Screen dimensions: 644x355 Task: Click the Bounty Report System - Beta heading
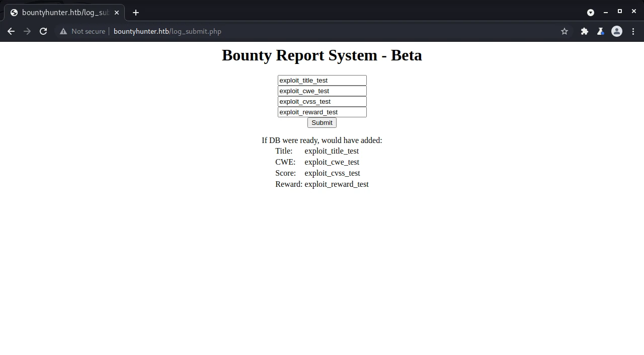pos(322,55)
